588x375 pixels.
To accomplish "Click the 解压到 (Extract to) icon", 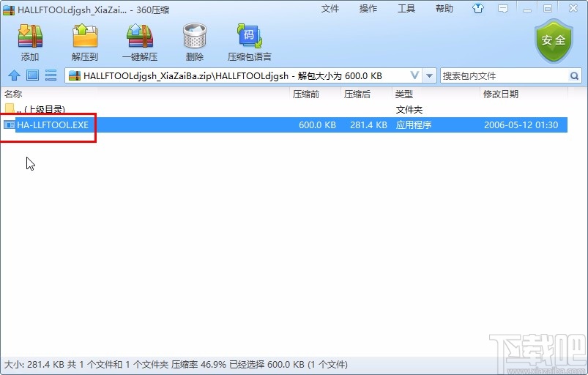I will (85, 37).
